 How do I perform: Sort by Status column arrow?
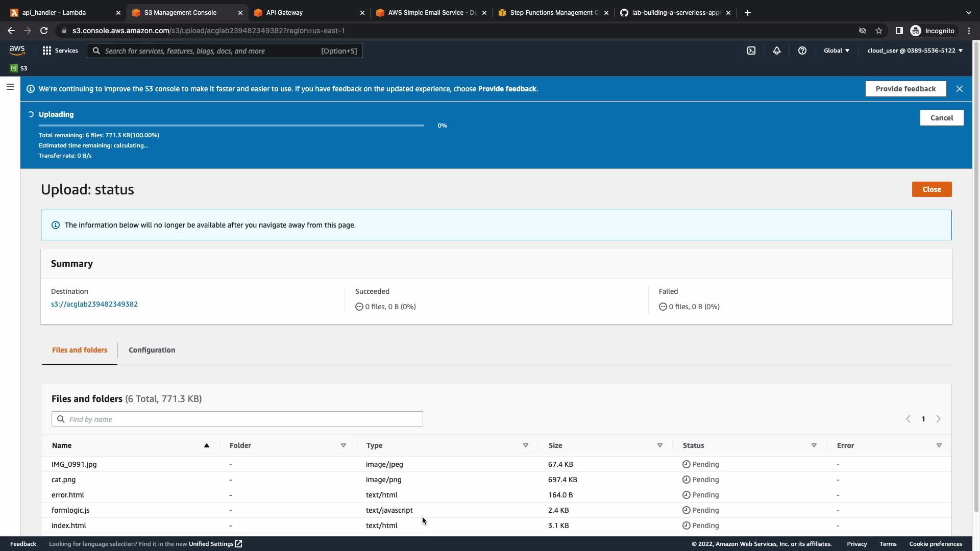coord(814,445)
